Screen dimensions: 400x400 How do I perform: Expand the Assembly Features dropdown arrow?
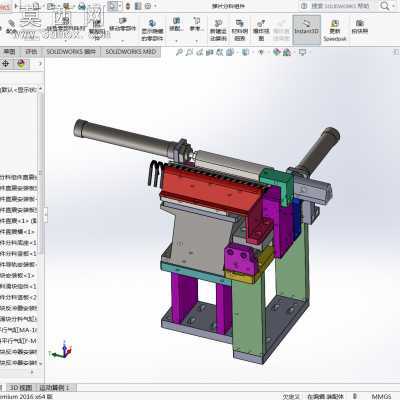(176, 41)
